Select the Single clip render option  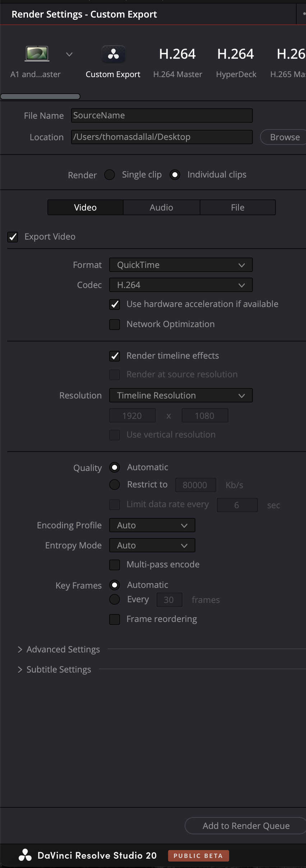pyautogui.click(x=110, y=175)
